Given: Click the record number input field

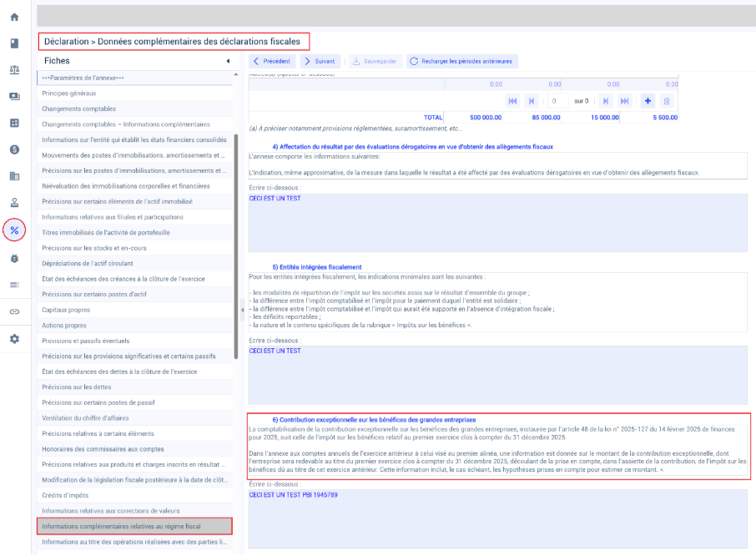Looking at the screenshot, I should point(558,101).
